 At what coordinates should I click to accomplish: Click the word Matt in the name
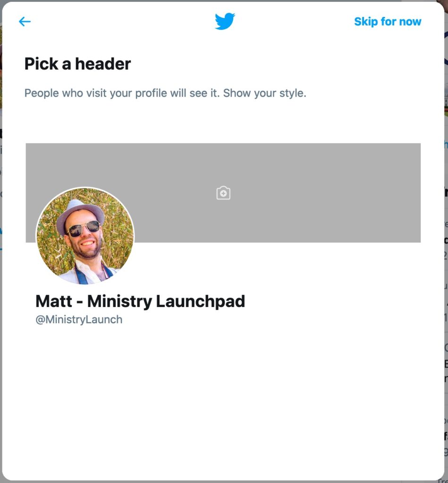[54, 301]
